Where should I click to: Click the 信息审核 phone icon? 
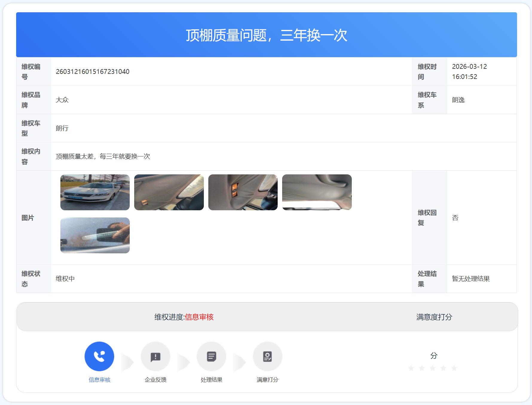(99, 356)
